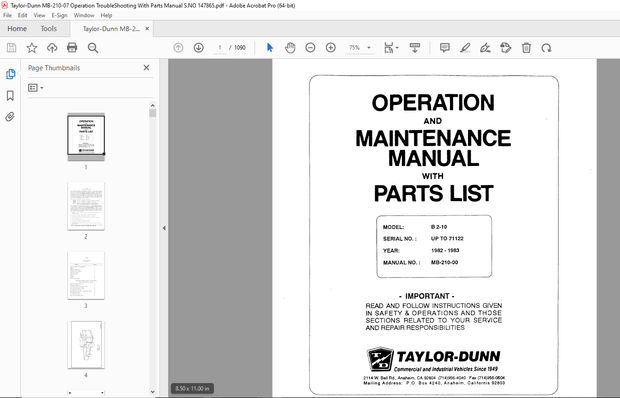Rotate the page clockwise icon
620x398 pixels.
click(x=546, y=48)
